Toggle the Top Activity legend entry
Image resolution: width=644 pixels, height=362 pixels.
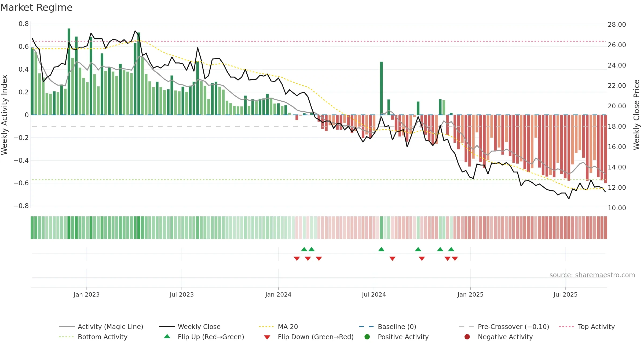click(x=587, y=327)
